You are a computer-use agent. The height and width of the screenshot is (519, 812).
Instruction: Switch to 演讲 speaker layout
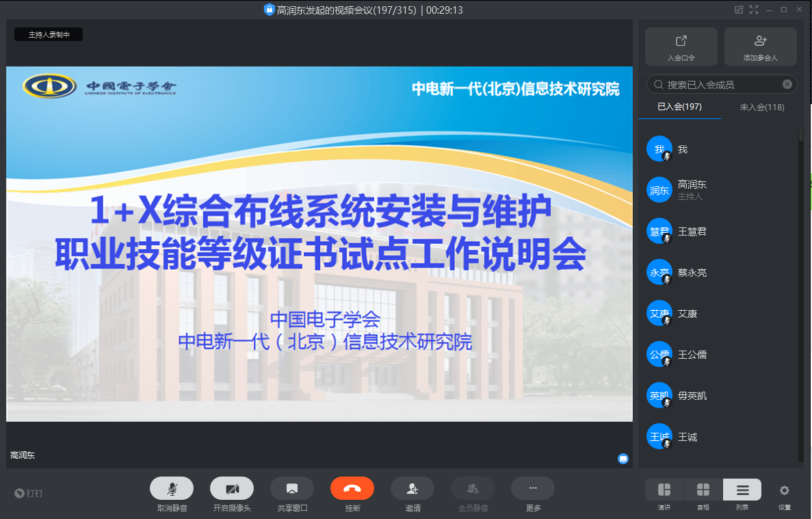(x=664, y=490)
